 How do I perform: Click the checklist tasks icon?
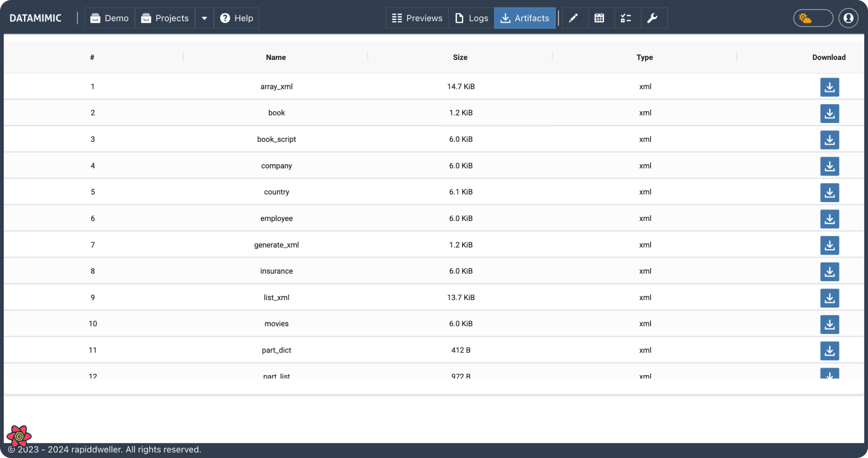pos(626,18)
